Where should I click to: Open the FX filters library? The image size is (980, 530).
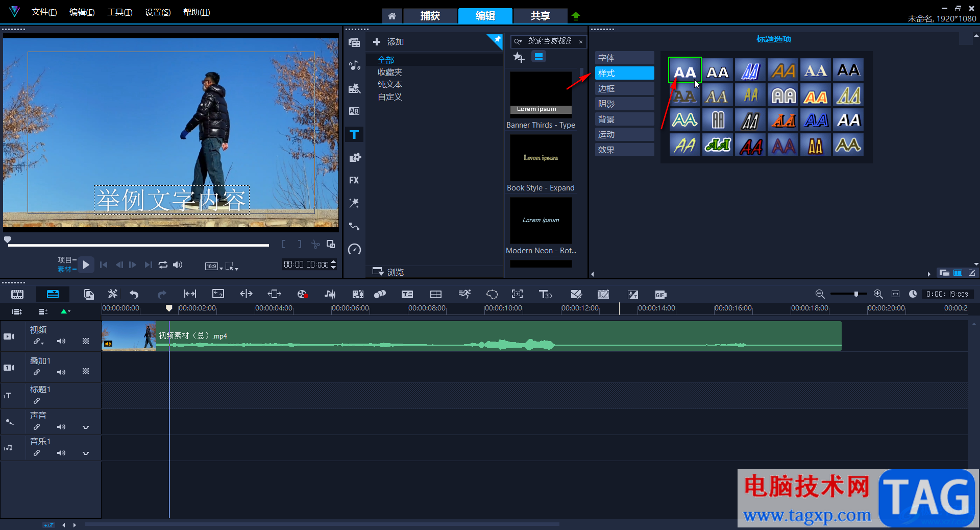click(354, 180)
